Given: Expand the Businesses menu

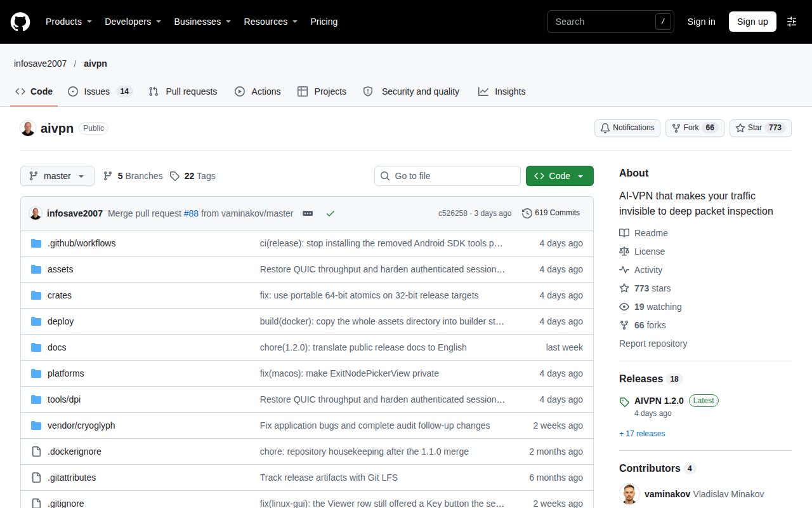Looking at the screenshot, I should pyautogui.click(x=202, y=22).
